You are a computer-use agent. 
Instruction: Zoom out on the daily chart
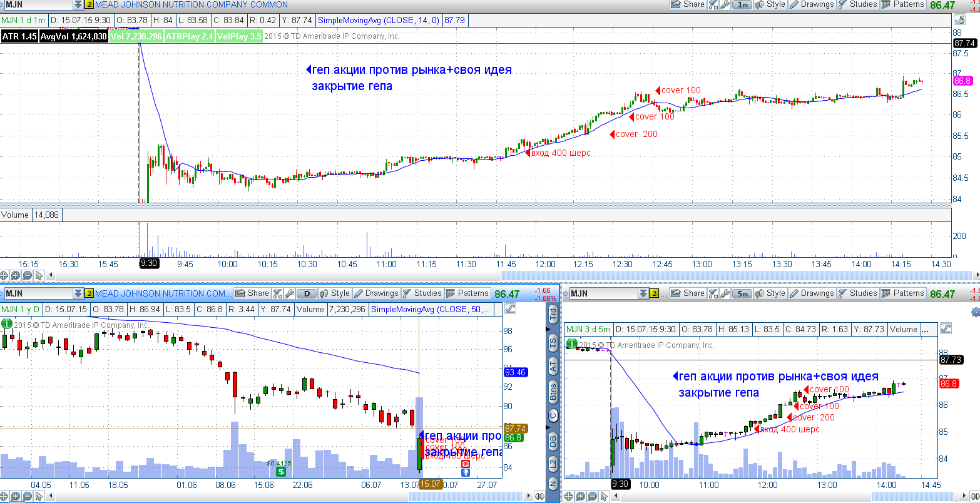click(x=28, y=497)
